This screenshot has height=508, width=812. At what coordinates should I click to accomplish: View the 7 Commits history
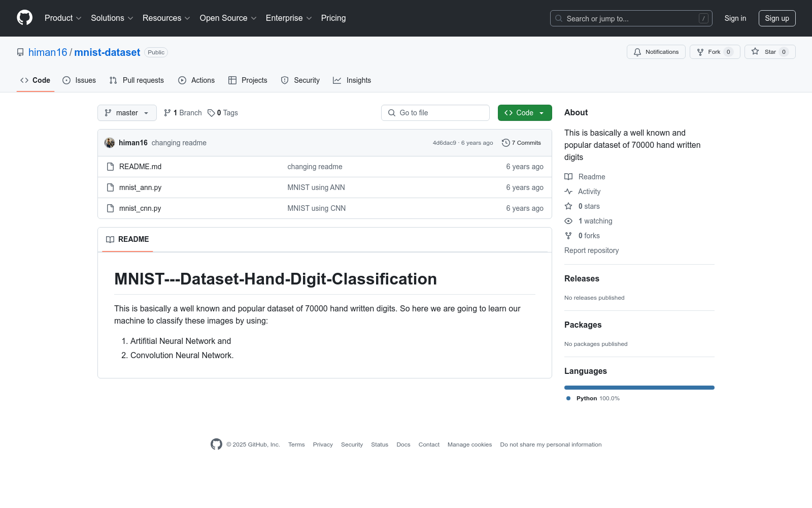coord(521,143)
